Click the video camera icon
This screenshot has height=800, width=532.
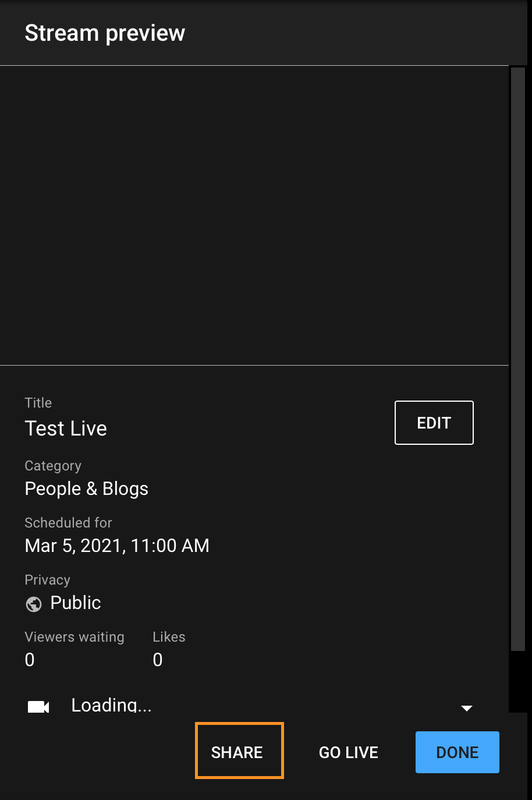pyautogui.click(x=38, y=707)
